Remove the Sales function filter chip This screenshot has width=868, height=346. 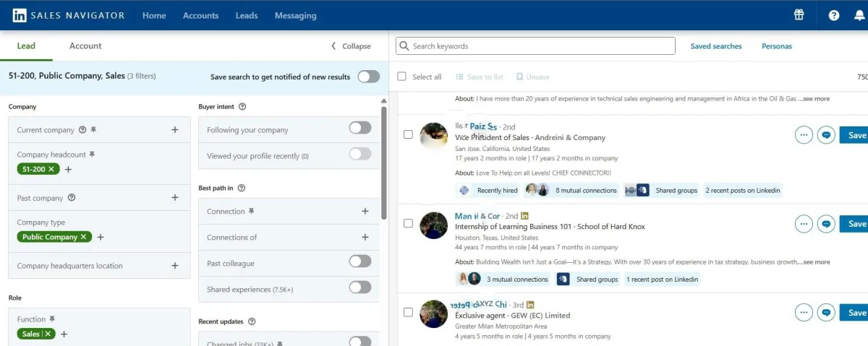(48, 334)
